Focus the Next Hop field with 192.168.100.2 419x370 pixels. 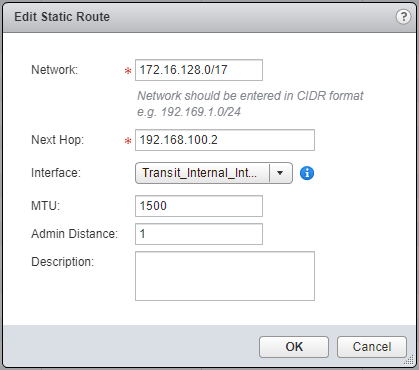coord(225,140)
